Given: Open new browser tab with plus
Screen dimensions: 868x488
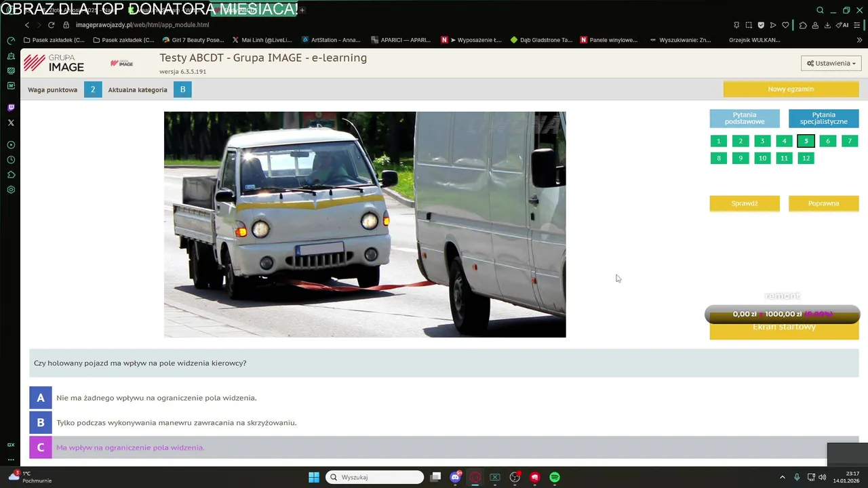Looking at the screenshot, I should tap(302, 10).
